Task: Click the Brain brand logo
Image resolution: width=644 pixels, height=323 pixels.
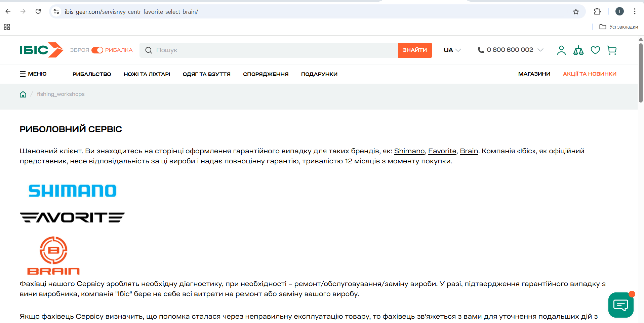Action: [x=53, y=255]
